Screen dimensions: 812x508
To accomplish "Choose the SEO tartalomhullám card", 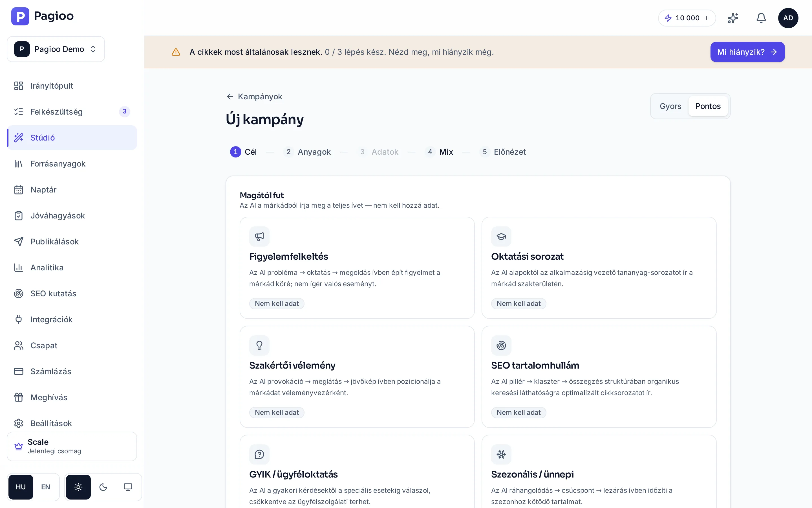I will pos(599,377).
